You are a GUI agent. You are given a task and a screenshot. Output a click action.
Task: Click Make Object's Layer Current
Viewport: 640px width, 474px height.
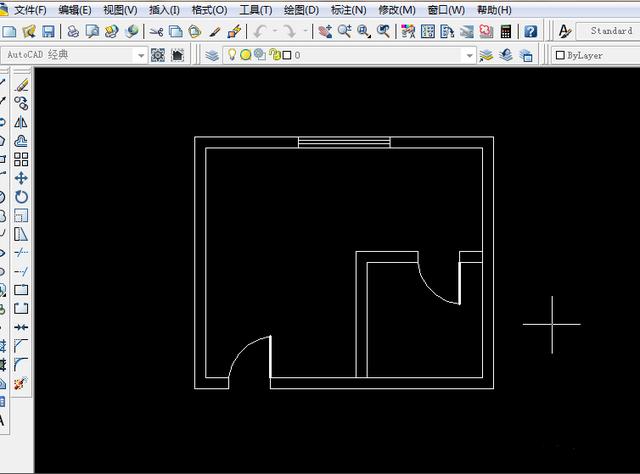(486, 55)
